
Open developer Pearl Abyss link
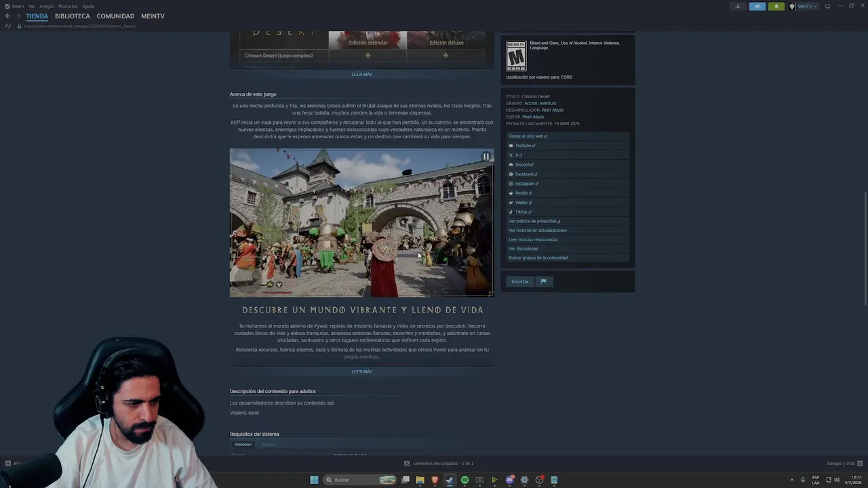pos(553,110)
